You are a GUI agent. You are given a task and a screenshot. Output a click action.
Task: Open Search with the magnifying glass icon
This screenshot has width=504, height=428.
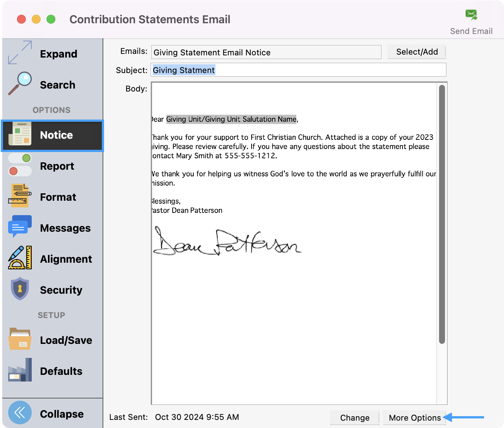click(20, 84)
